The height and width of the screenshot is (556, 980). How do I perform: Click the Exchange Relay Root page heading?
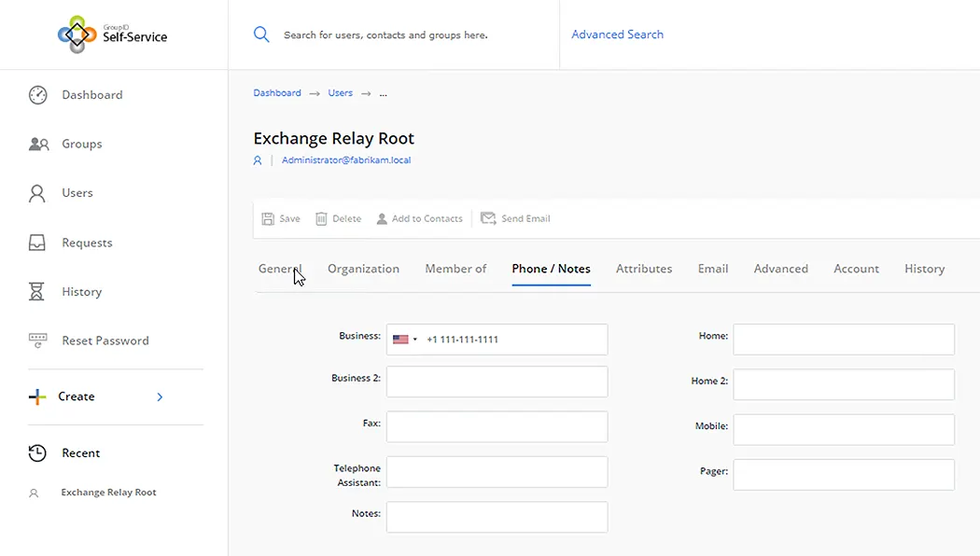click(x=334, y=138)
